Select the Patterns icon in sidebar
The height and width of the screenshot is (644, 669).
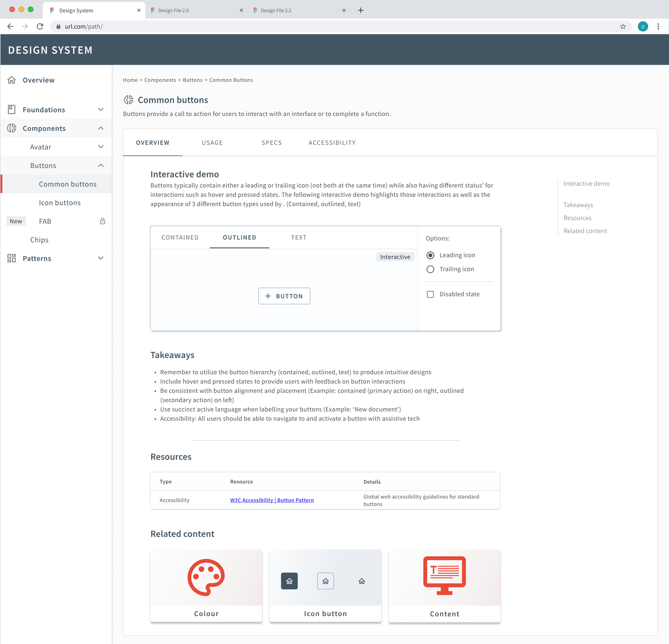[12, 258]
